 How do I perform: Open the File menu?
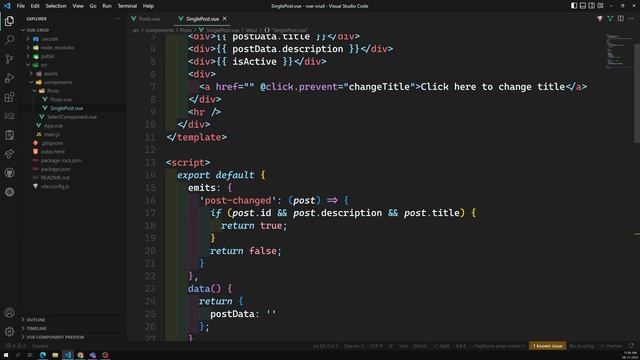(x=20, y=6)
